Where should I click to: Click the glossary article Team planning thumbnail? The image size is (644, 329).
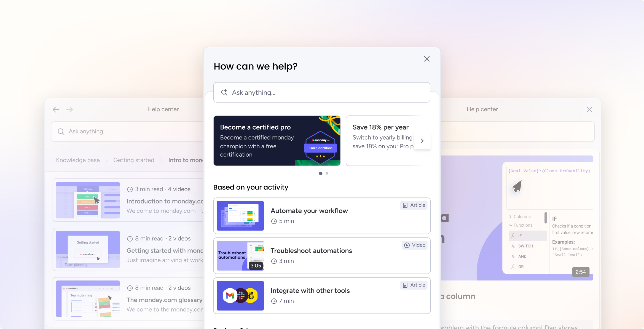click(x=88, y=299)
